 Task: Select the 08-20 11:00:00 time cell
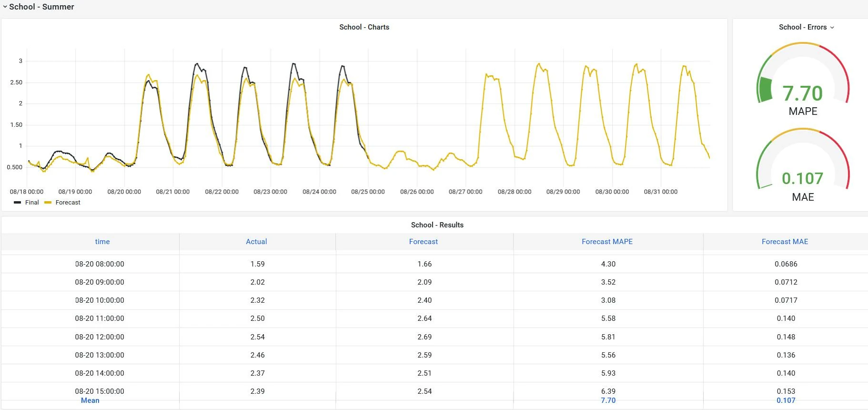[x=100, y=318]
